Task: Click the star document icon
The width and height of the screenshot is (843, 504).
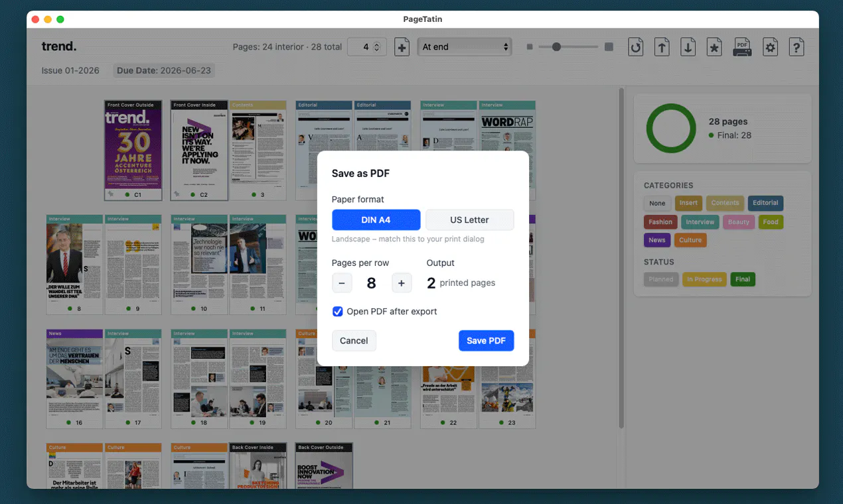Action: [x=714, y=47]
